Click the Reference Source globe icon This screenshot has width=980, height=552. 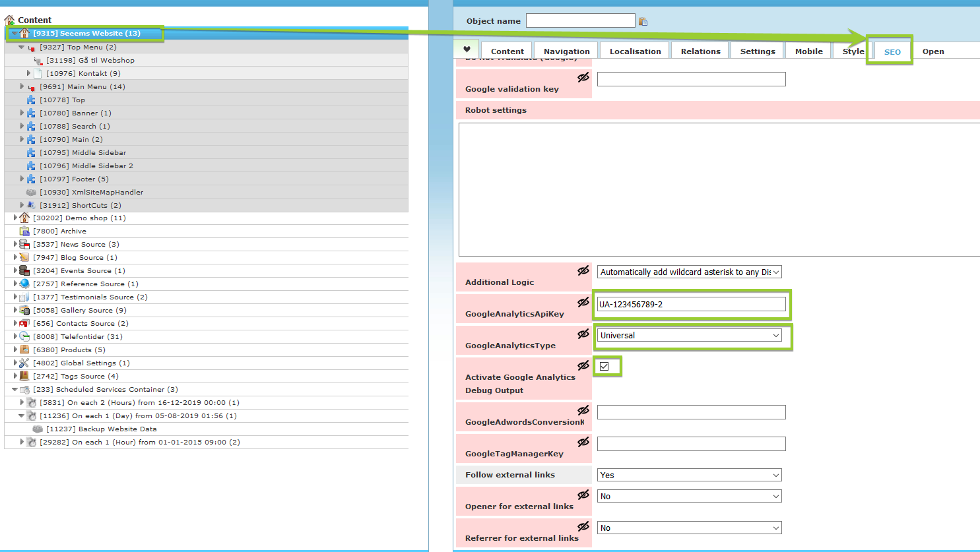[24, 284]
